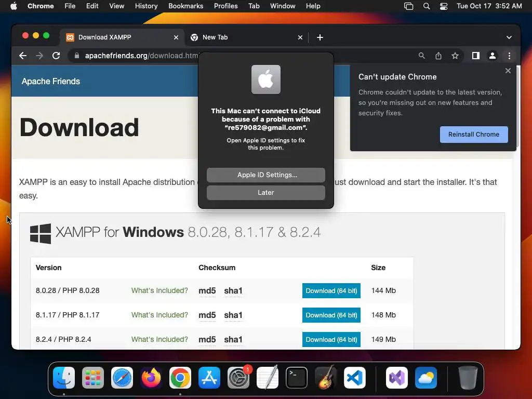Open Visual Studio from the Dock

(x=397, y=378)
